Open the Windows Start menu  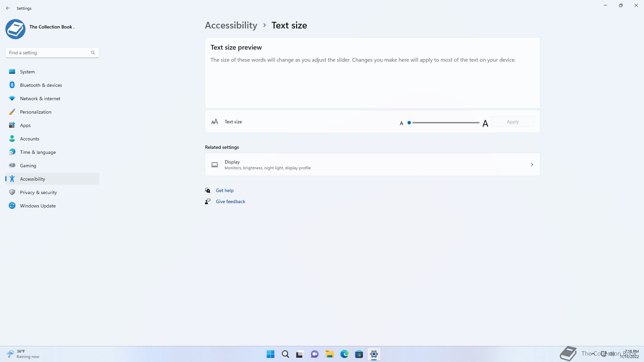tap(270, 354)
